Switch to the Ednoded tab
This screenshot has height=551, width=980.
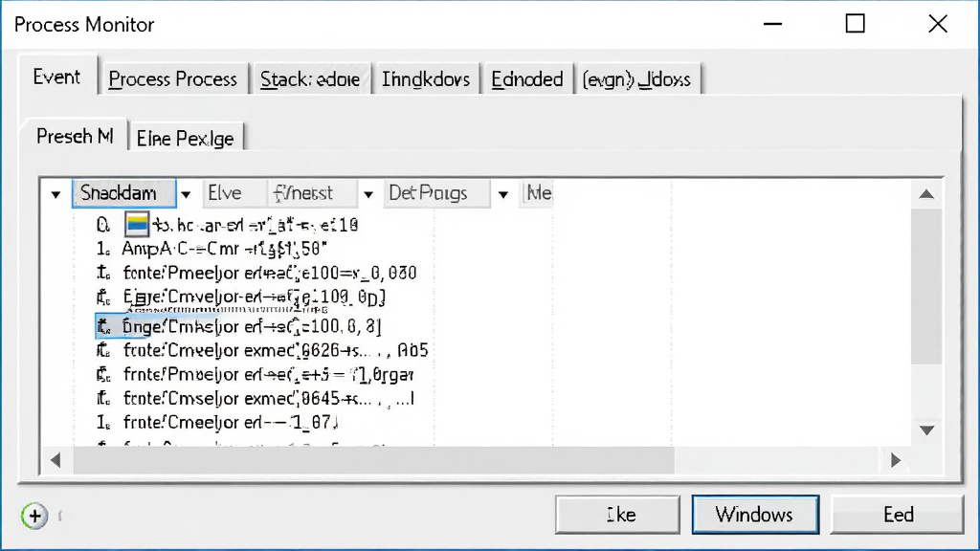(x=527, y=79)
